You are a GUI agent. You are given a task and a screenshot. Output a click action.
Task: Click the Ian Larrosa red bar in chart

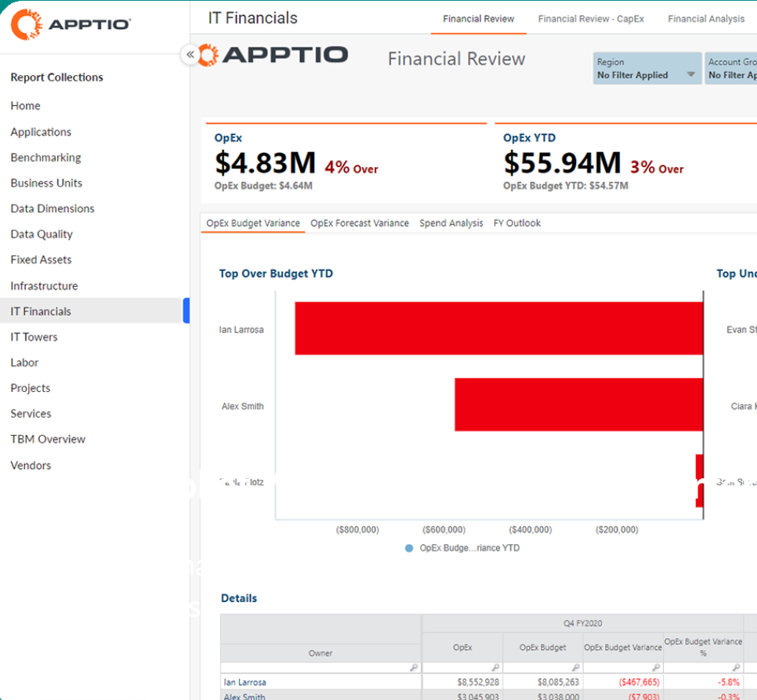[x=499, y=328]
